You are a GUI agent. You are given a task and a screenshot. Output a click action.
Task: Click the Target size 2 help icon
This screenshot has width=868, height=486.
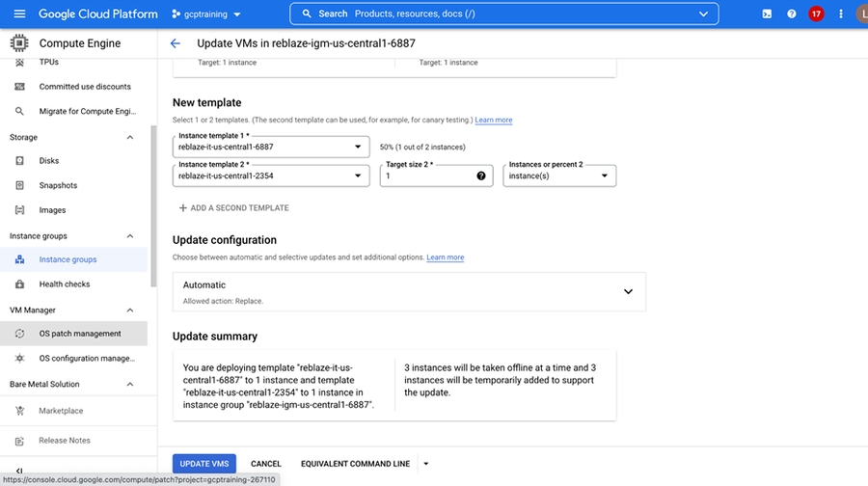tap(480, 176)
